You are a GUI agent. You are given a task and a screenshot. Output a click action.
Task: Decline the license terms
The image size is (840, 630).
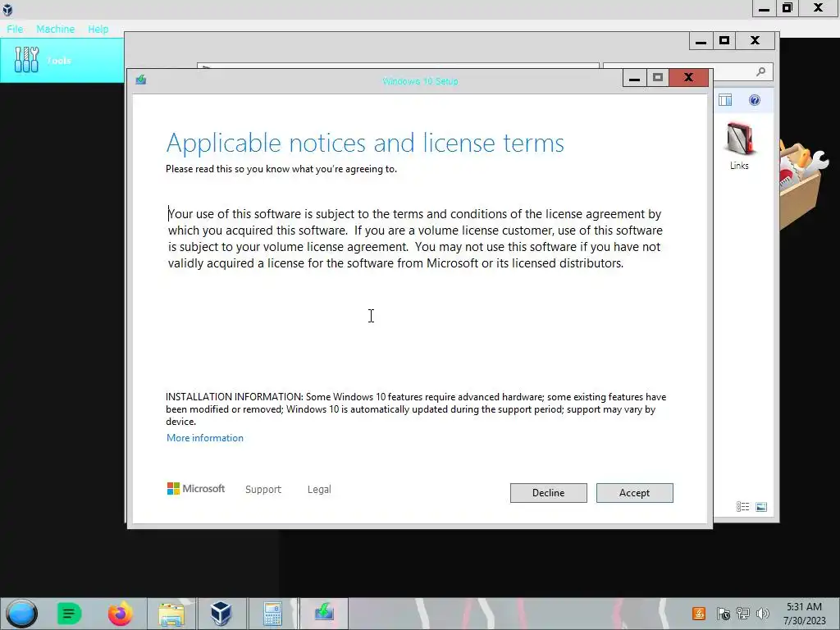click(x=548, y=493)
